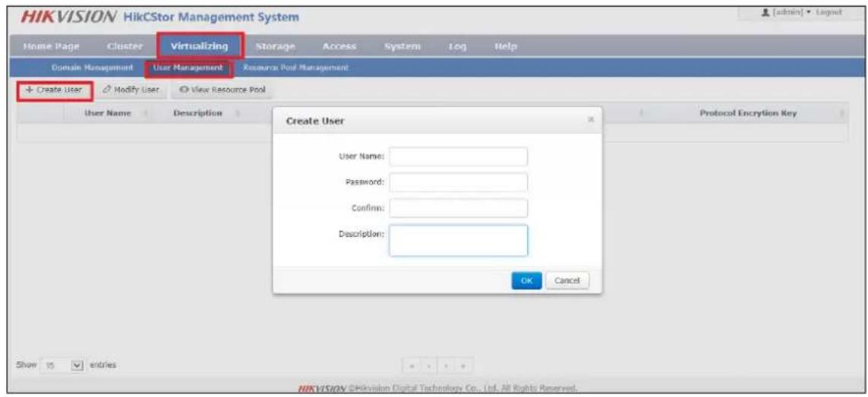868x397 pixels.
Task: Click the User Name column header
Action: [x=107, y=114]
